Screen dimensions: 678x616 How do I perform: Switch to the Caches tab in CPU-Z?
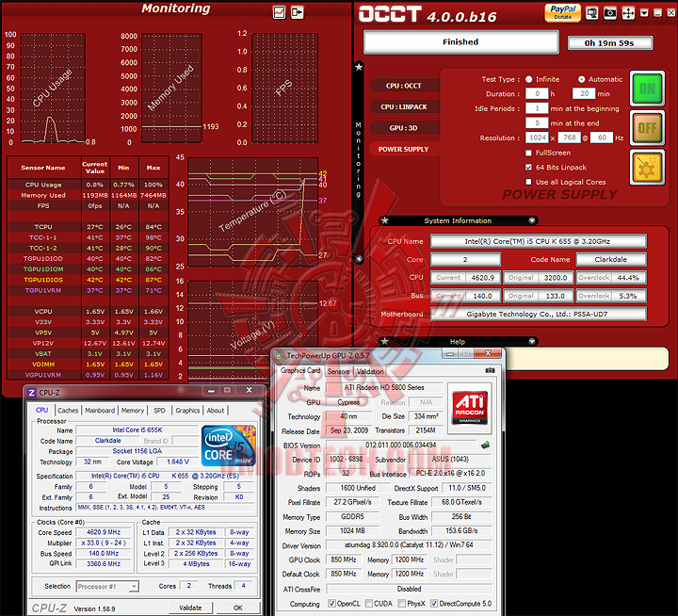(68, 410)
